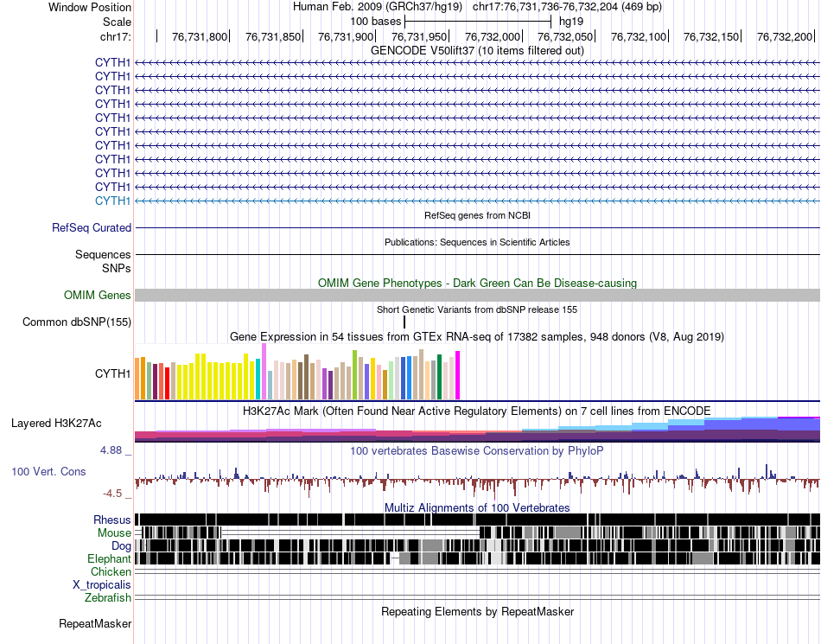821x644 pixels.
Task: Select the Dog alignment label
Action: point(121,546)
